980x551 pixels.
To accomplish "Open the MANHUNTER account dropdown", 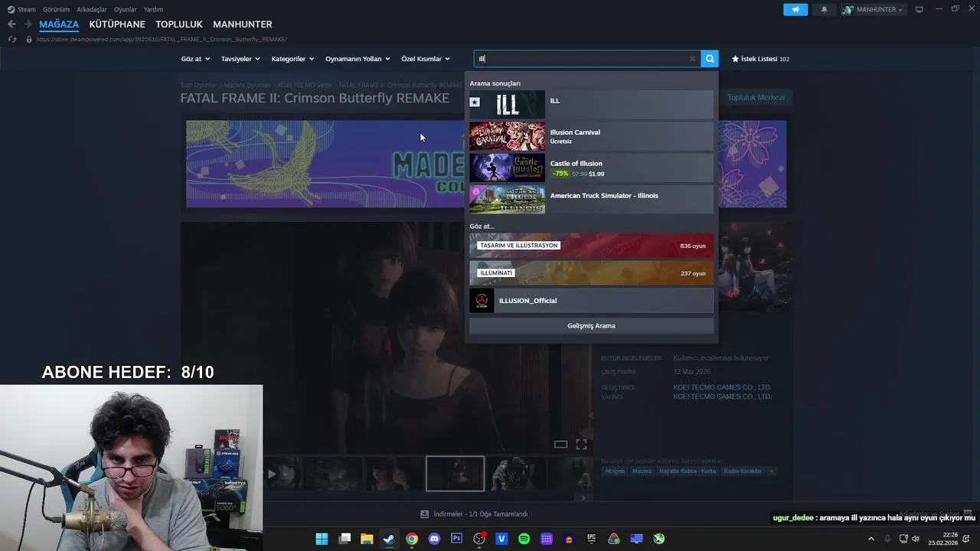I will (x=873, y=9).
